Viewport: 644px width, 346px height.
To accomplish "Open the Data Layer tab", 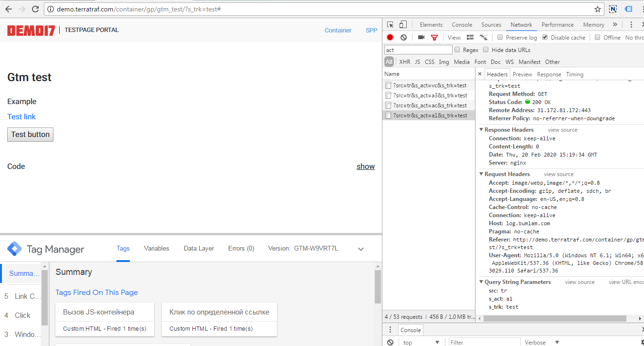I will click(199, 249).
